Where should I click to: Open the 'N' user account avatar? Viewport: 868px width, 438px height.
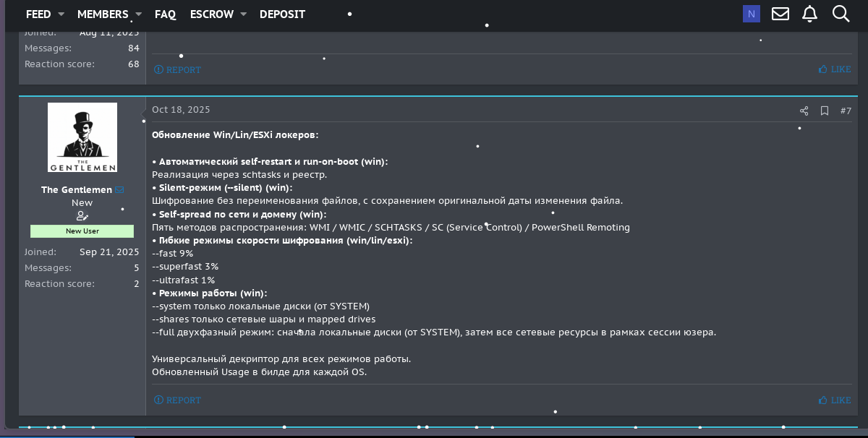(x=751, y=14)
